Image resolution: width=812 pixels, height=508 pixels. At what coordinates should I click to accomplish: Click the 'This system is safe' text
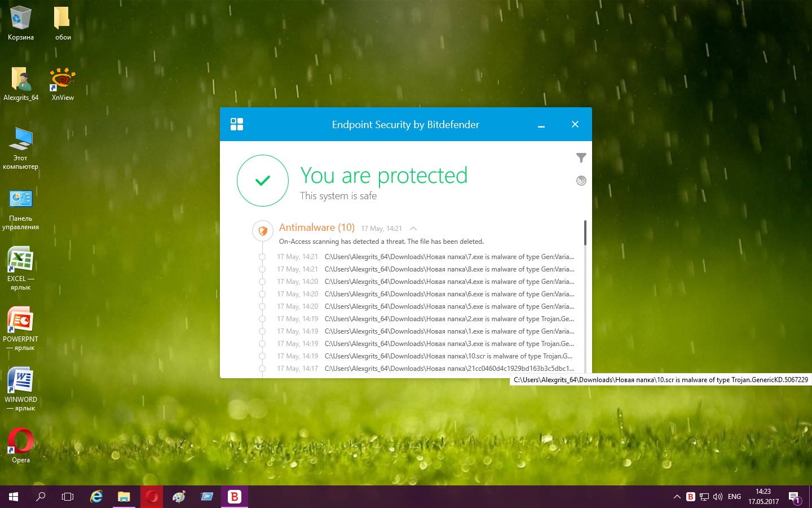(338, 196)
